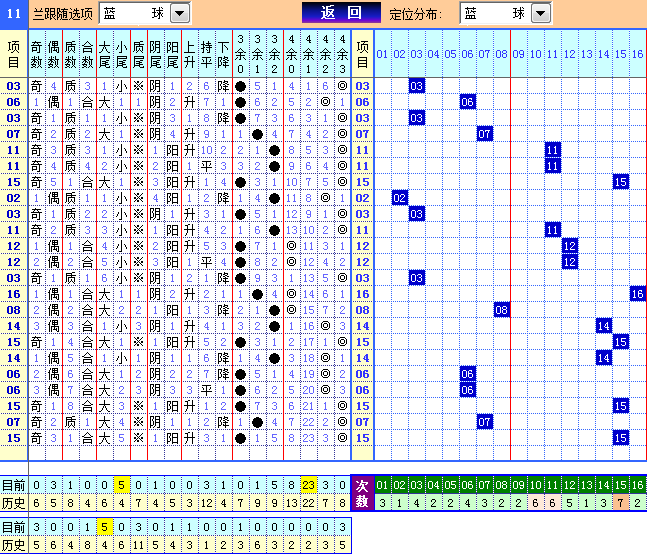647x554 pixels.
Task: Click the yellow highlighted 5 in lower 目前 row
Action: [104, 527]
